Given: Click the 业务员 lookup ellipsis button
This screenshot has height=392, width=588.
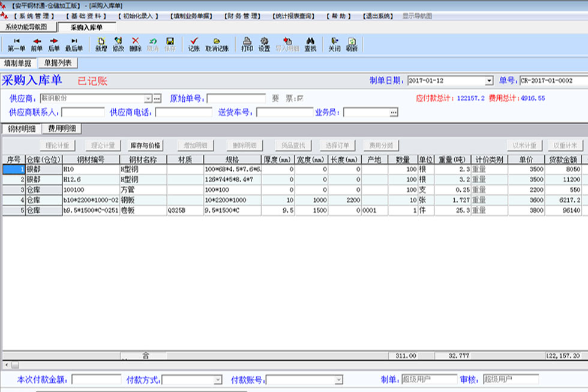Looking at the screenshot, I should (394, 112).
